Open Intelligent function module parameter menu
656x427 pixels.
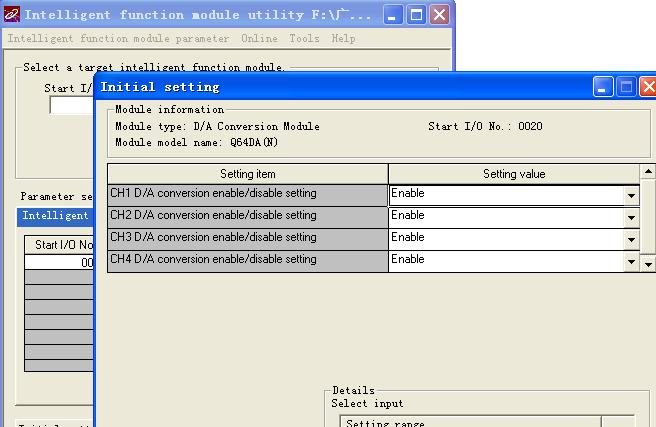tap(118, 39)
